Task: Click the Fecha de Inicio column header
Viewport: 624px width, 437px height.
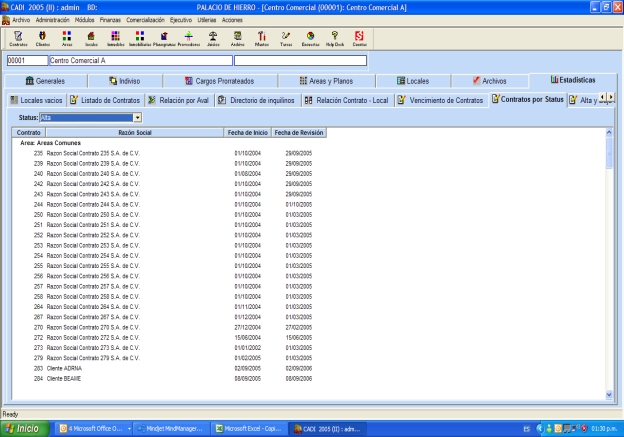Action: (x=247, y=133)
